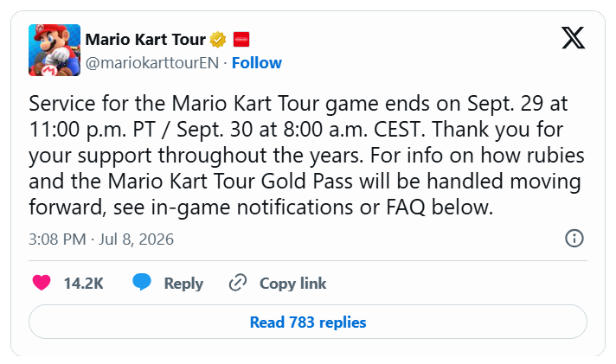Follow the Mario Kart Tour account

pyautogui.click(x=257, y=63)
